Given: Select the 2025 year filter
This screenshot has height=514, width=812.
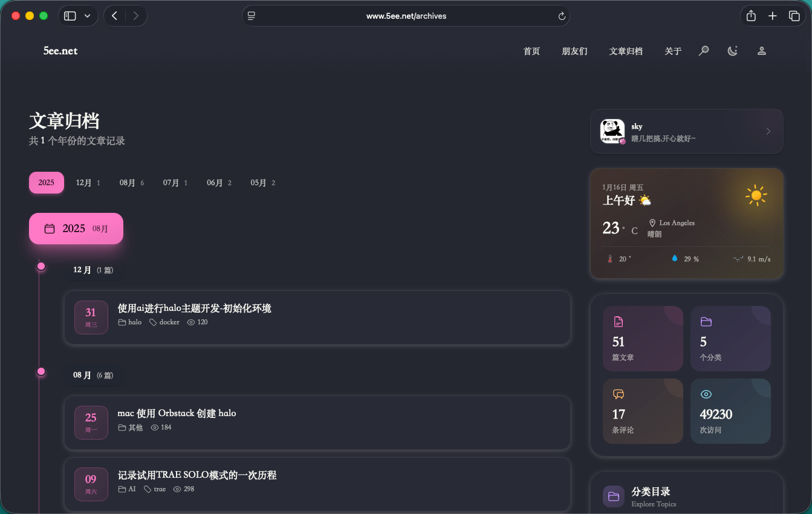Looking at the screenshot, I should 47,183.
